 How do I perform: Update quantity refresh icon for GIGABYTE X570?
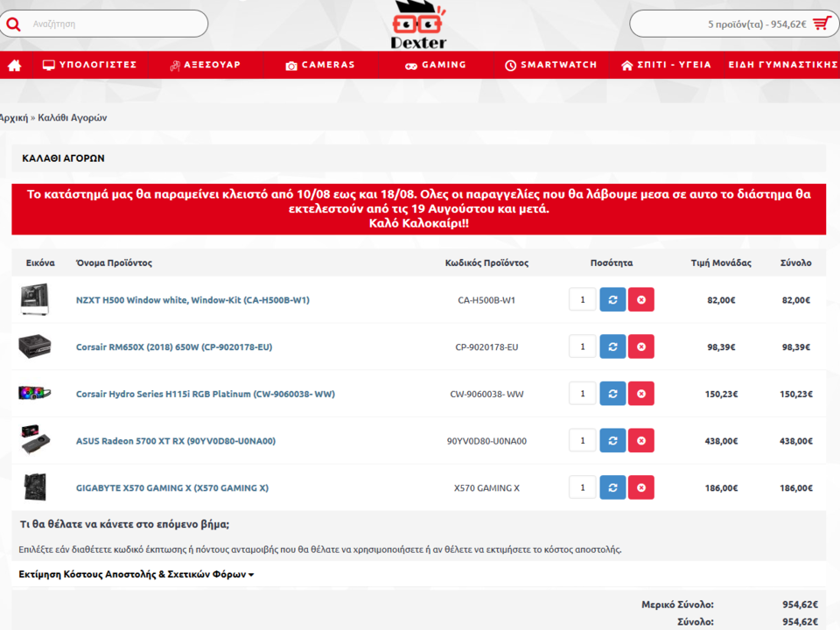pyautogui.click(x=612, y=487)
